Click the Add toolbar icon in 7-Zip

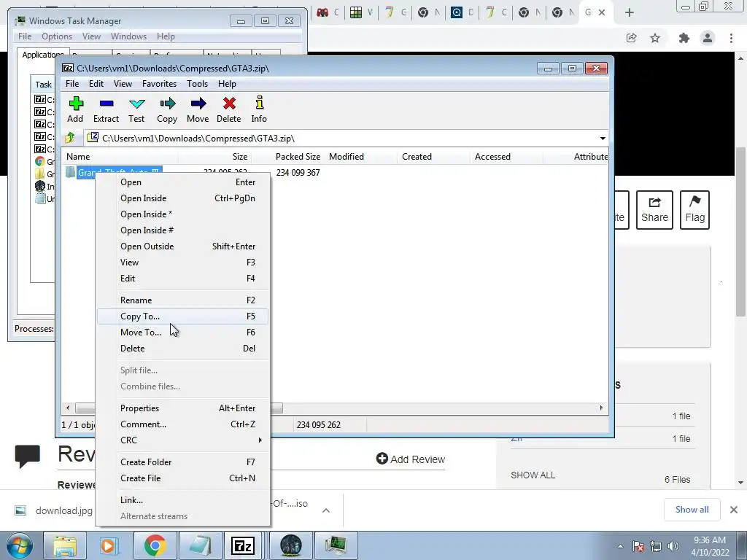click(75, 110)
